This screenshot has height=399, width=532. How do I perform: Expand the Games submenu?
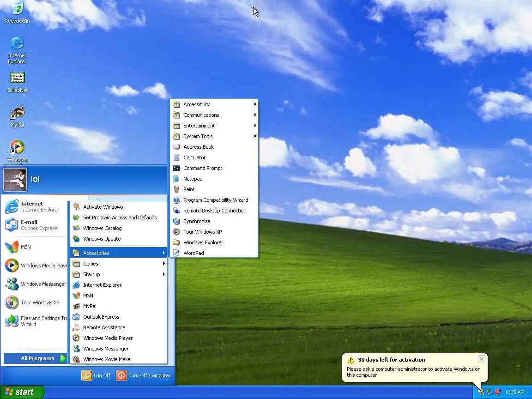coord(118,264)
